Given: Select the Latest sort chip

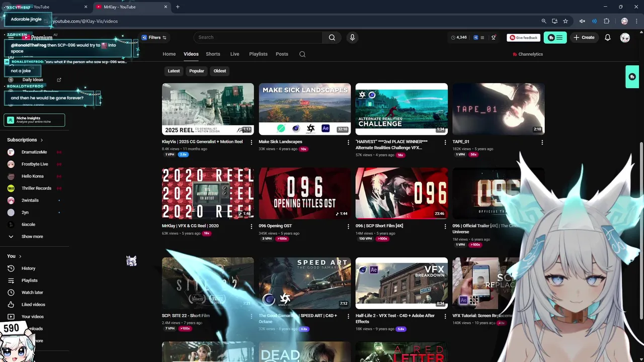Looking at the screenshot, I should pos(174,71).
